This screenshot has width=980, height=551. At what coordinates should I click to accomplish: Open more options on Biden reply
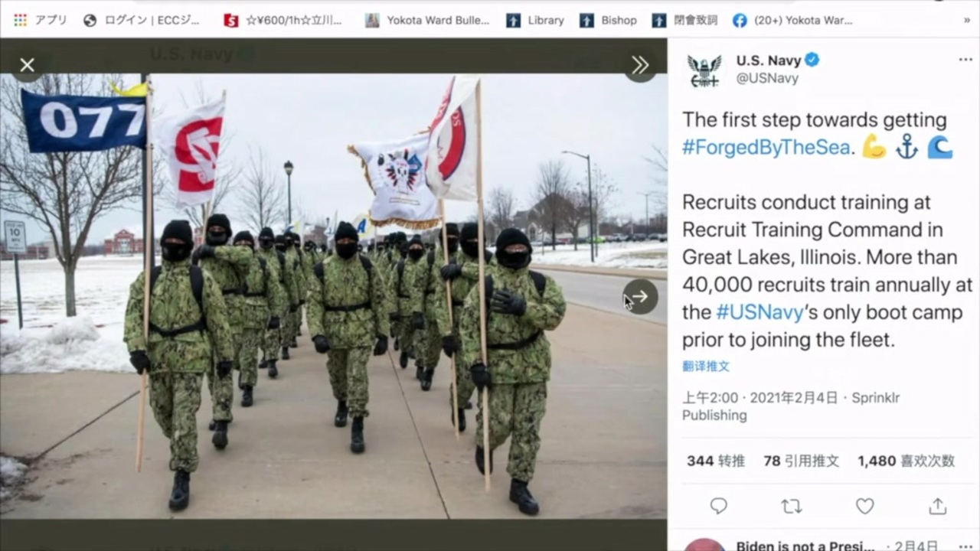point(965,545)
